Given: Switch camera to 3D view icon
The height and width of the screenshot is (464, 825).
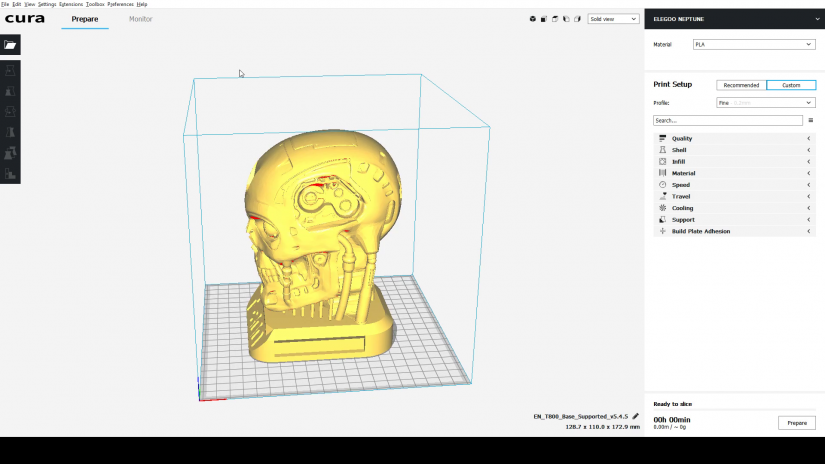Looking at the screenshot, I should [x=532, y=19].
